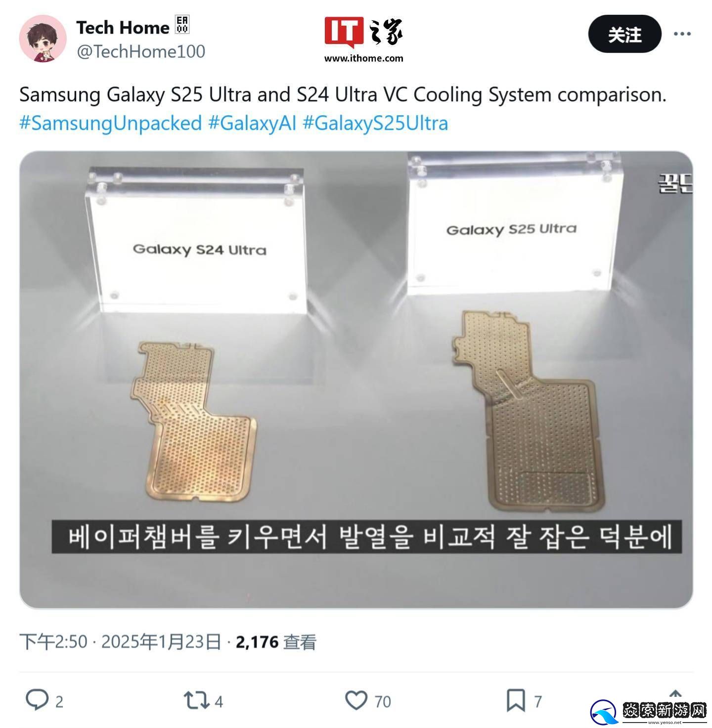This screenshot has width=712, height=728.
Task: Click the 2,176 查看 view count
Action: point(276,642)
